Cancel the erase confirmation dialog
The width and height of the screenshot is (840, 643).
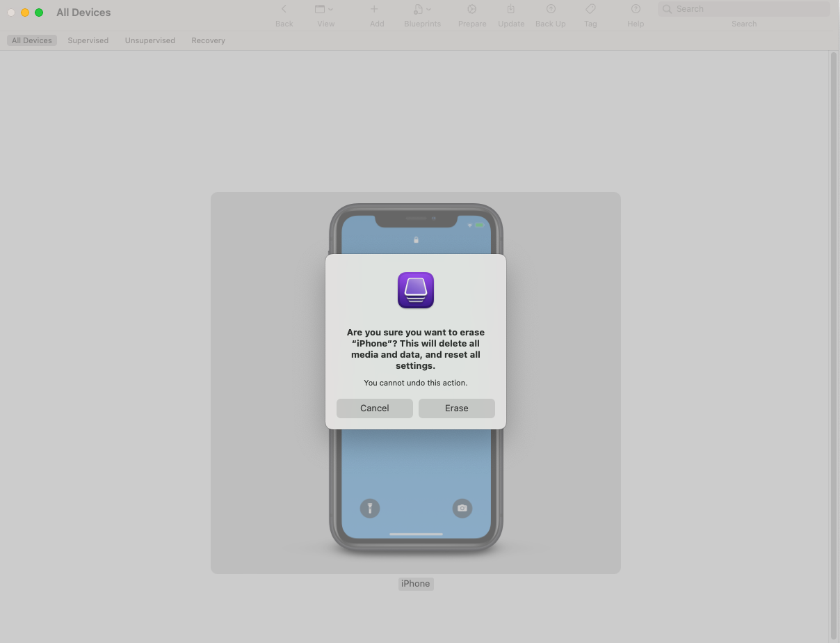coord(374,408)
